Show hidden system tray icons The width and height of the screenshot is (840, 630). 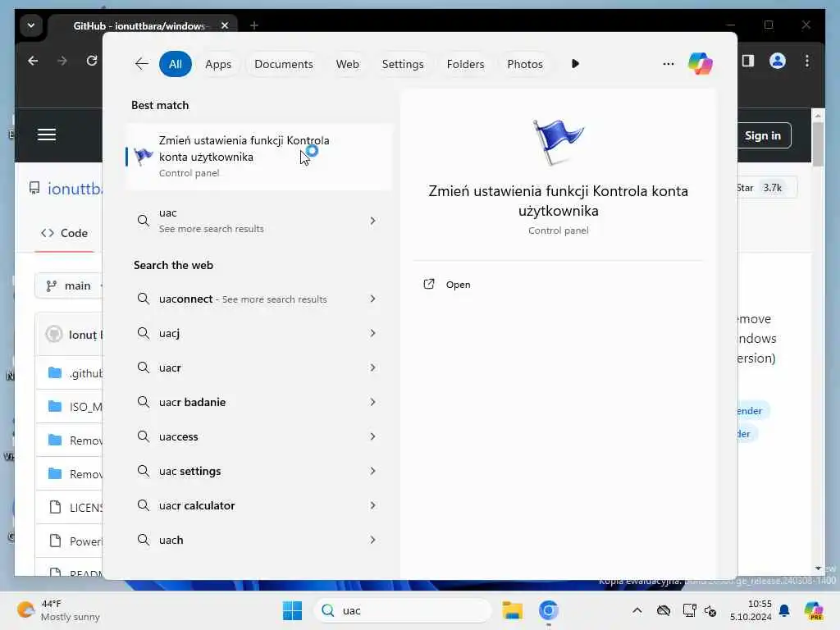coord(637,610)
